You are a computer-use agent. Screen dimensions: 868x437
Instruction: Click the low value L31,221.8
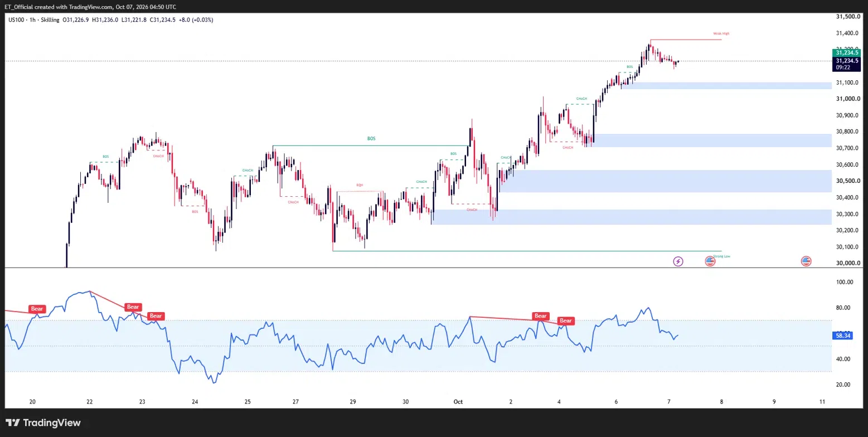click(134, 20)
